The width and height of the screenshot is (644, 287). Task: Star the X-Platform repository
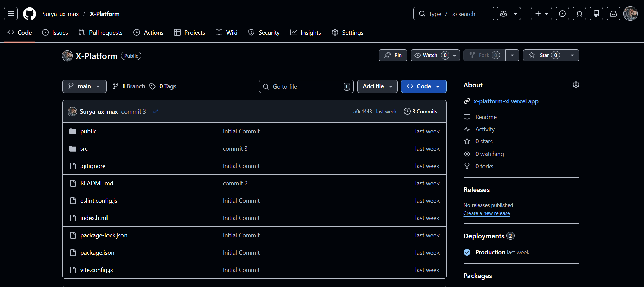[544, 55]
